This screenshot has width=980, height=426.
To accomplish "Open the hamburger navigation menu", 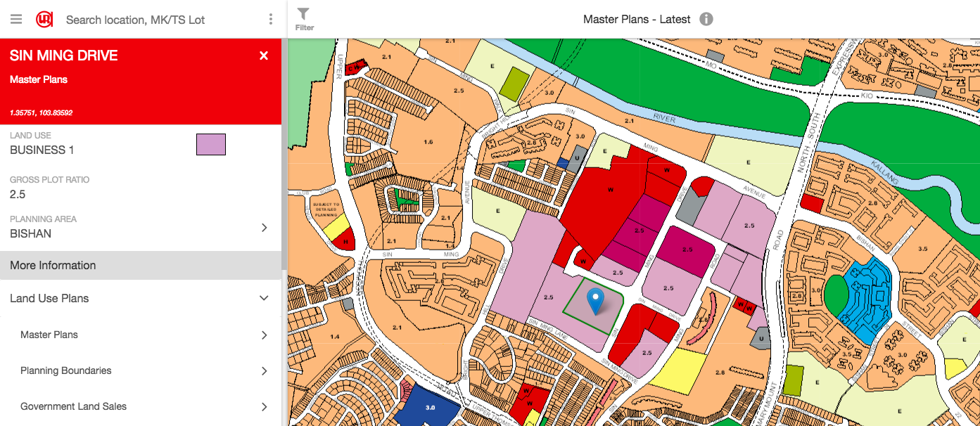I will 16,19.
